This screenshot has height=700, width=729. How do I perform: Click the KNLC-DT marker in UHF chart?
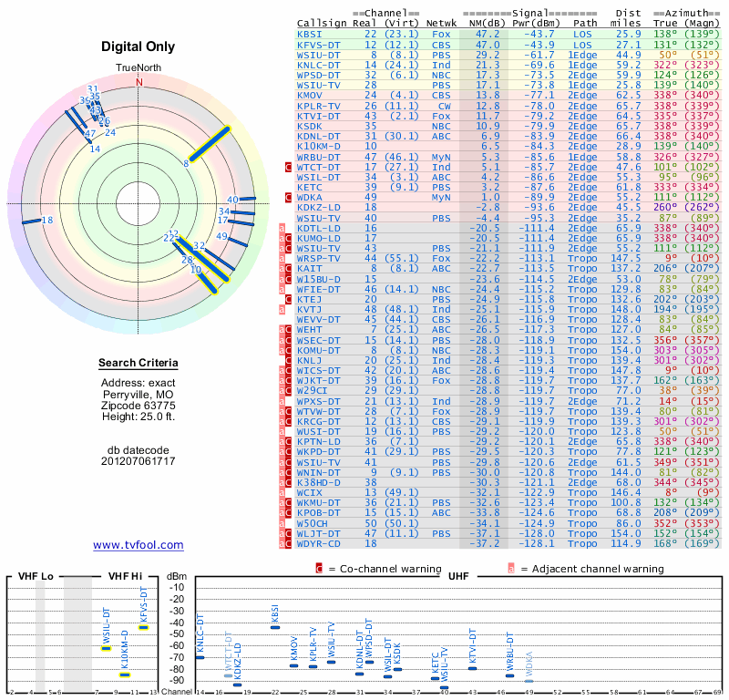click(200, 657)
